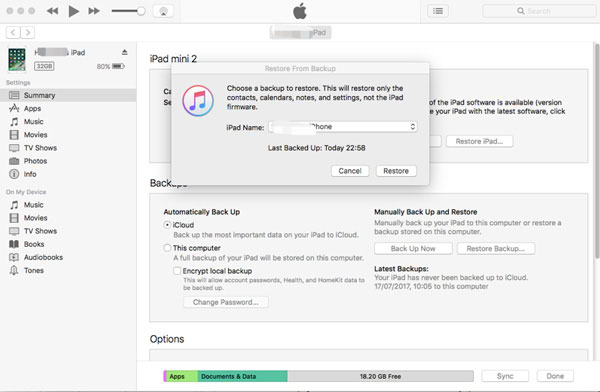Click the 32GB capacity badge
Viewport: 600px width, 392px height.
point(44,66)
